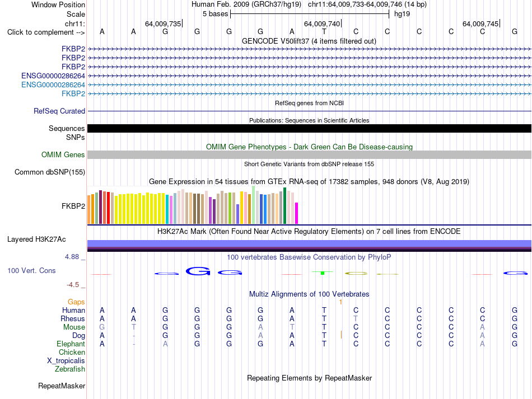
Task: Click the Common dbSNP(155) track label
Action: click(50, 172)
